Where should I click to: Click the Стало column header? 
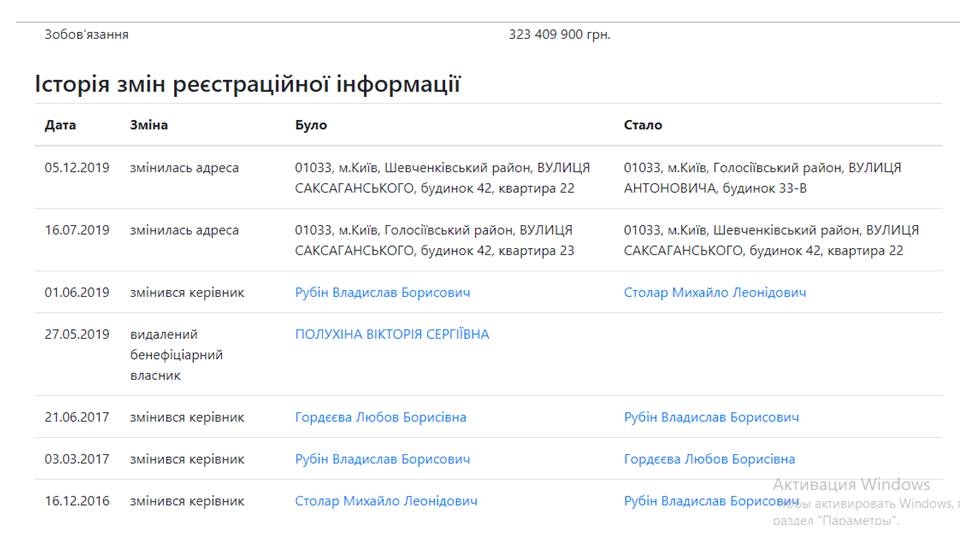click(643, 125)
